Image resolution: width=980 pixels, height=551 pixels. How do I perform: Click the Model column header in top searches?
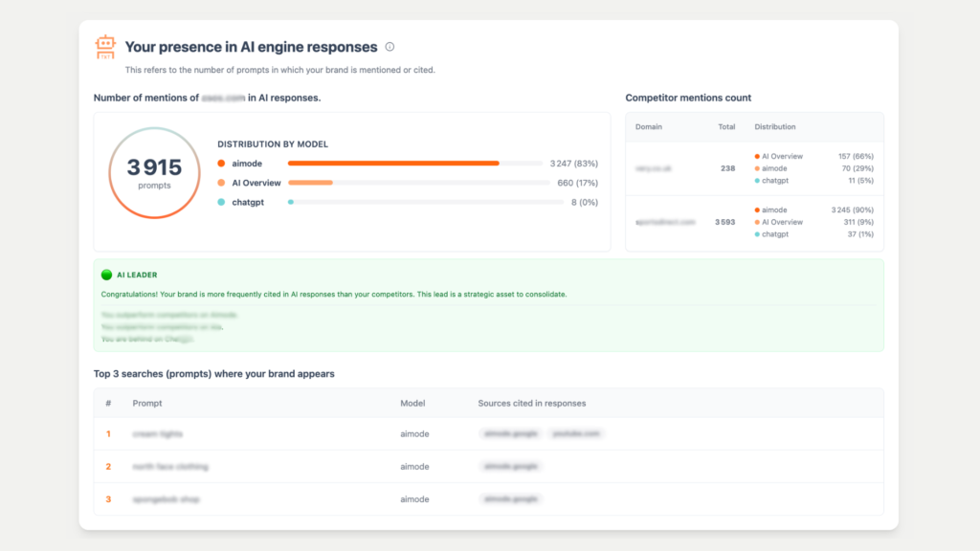412,404
